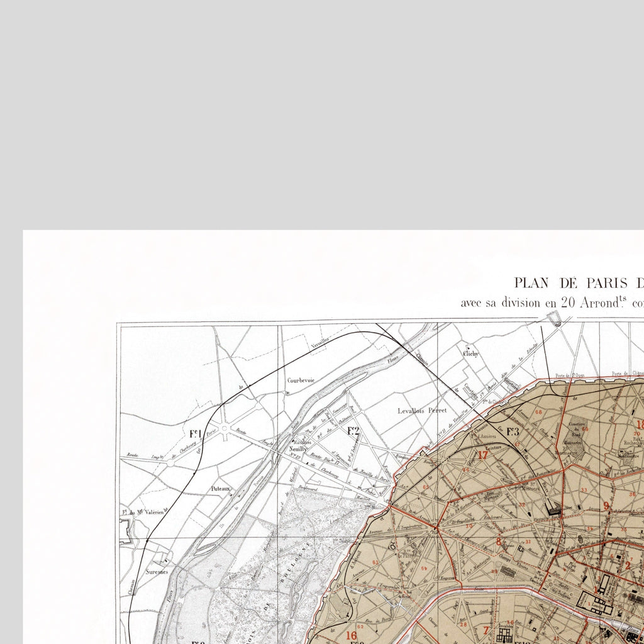Screen dimensions: 644x644
Task: Click the 'Levallois Perret' label
Action: pyautogui.click(x=422, y=410)
